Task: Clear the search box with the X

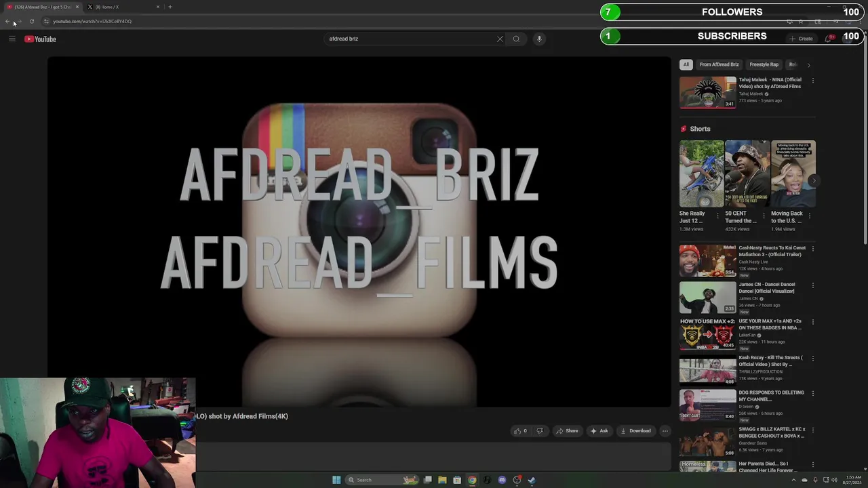Action: click(500, 39)
